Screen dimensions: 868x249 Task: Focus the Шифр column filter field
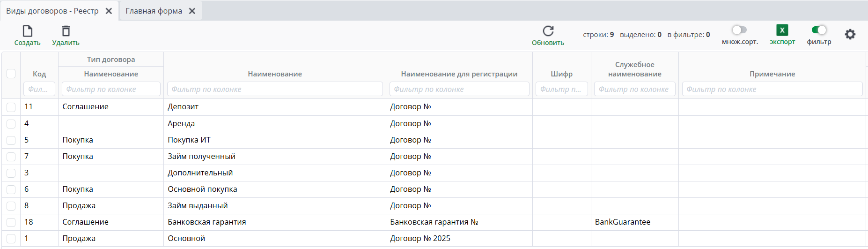(561, 89)
